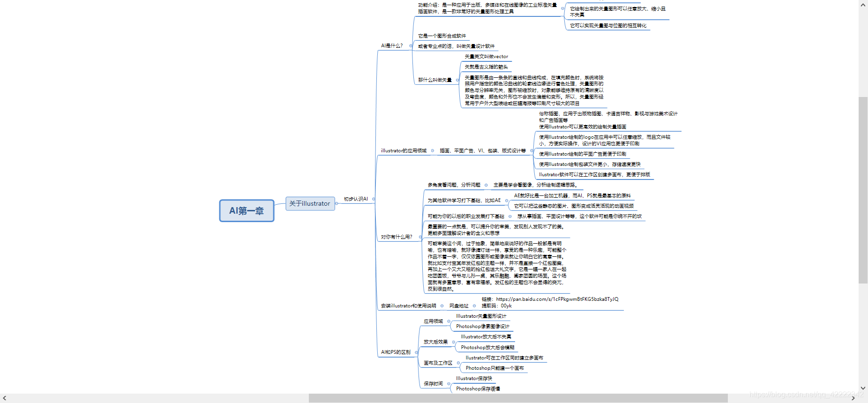Image resolution: width=868 pixels, height=403 pixels.
Task: Select the 安装illustrator和使用说明 node
Action: point(408,306)
